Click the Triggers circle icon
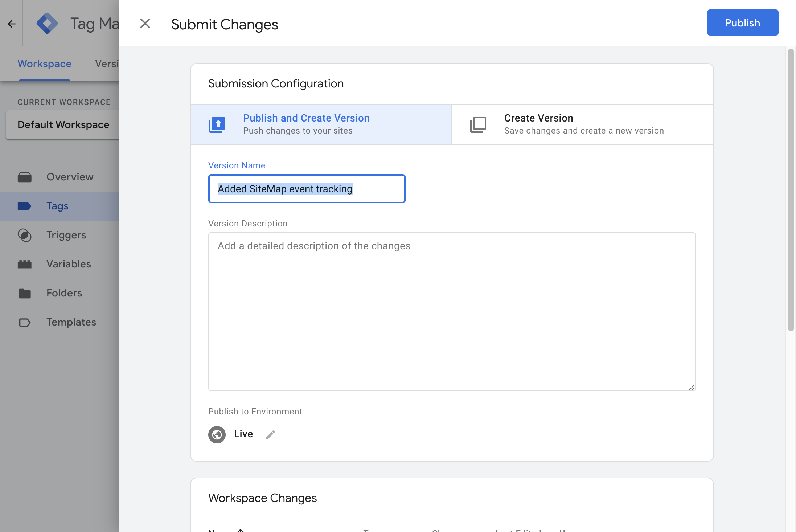The image size is (796, 532). [x=25, y=235]
